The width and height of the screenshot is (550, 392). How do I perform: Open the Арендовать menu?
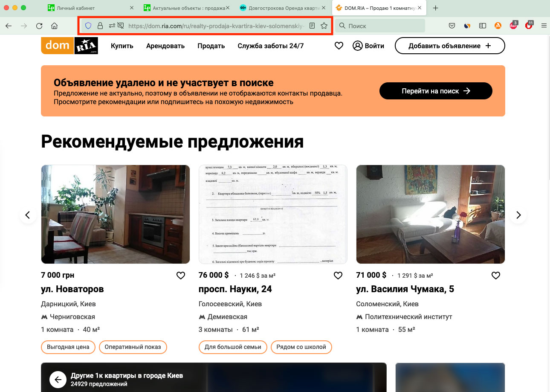click(165, 46)
